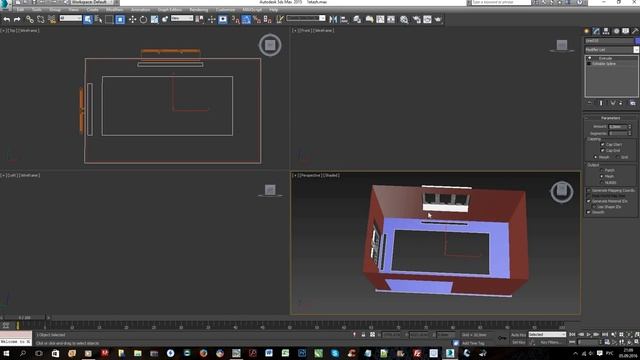The width and height of the screenshot is (640, 360).
Task: Click the Align tool icon
Action: tap(344, 19)
